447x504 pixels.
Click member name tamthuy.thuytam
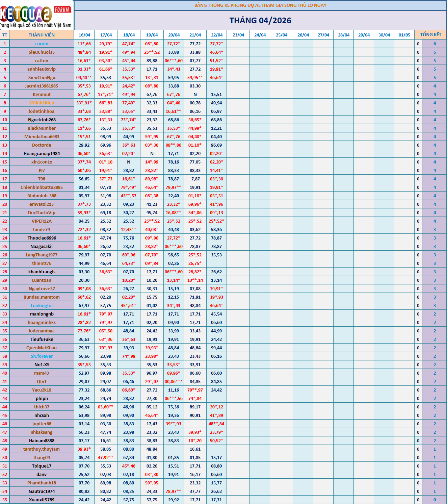click(x=42, y=449)
